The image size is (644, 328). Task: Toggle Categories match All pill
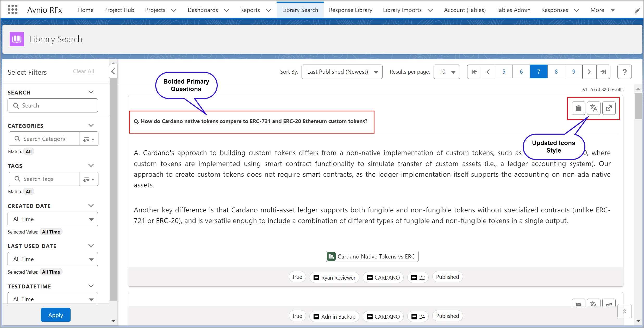pyautogui.click(x=29, y=152)
